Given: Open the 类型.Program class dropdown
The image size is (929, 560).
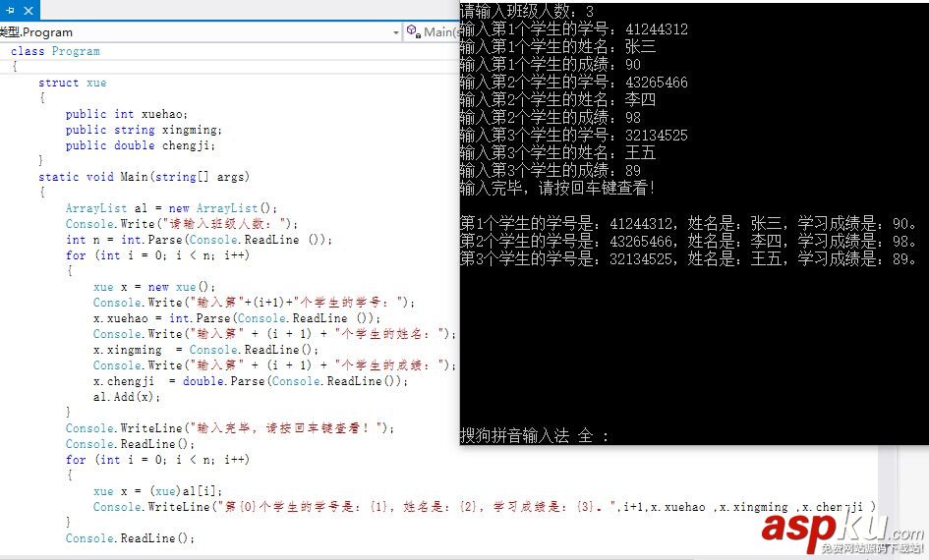Looking at the screenshot, I should click(201, 32).
